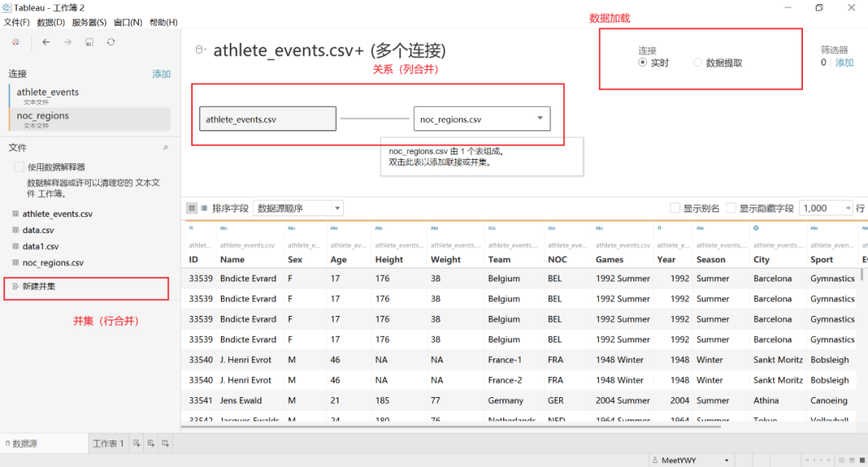
Task: Open the noc_regions.csv join dropdown
Action: pyautogui.click(x=541, y=118)
